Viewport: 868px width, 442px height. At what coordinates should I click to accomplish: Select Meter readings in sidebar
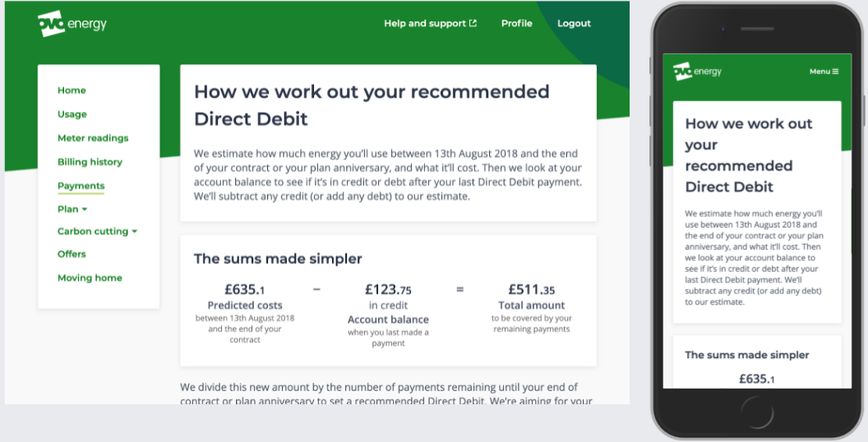click(x=93, y=138)
